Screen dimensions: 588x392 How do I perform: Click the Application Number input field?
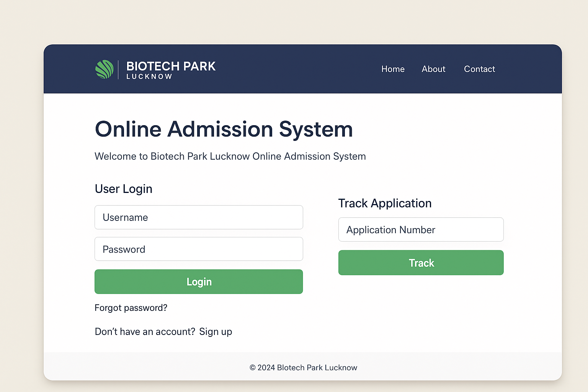(421, 229)
